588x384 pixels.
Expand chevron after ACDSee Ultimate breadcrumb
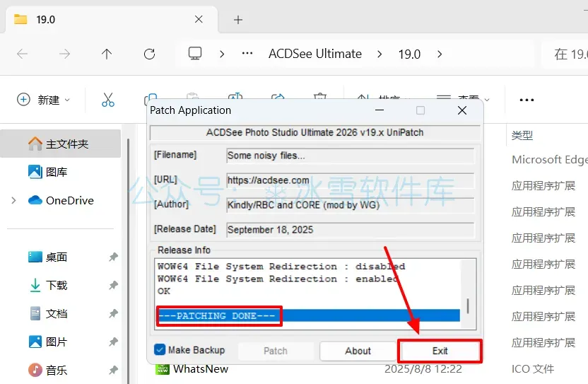pyautogui.click(x=380, y=54)
